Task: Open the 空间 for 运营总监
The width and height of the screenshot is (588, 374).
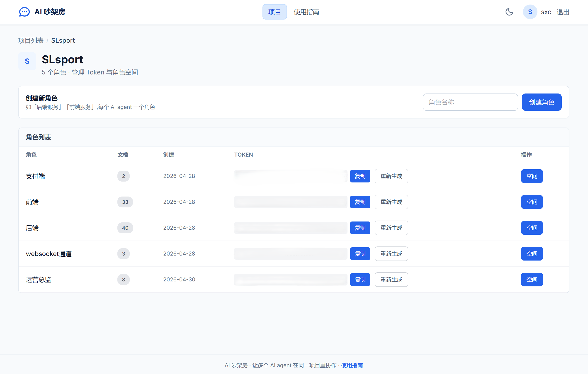Action: 532,280
